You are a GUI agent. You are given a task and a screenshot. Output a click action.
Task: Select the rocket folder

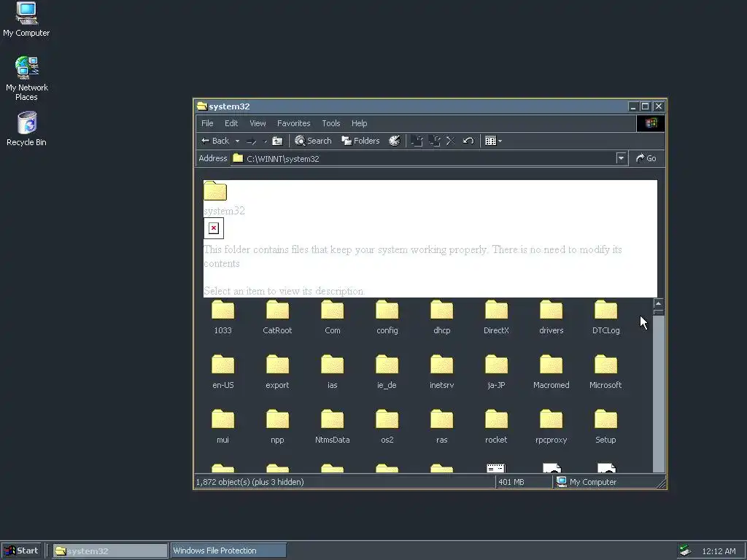tap(496, 427)
